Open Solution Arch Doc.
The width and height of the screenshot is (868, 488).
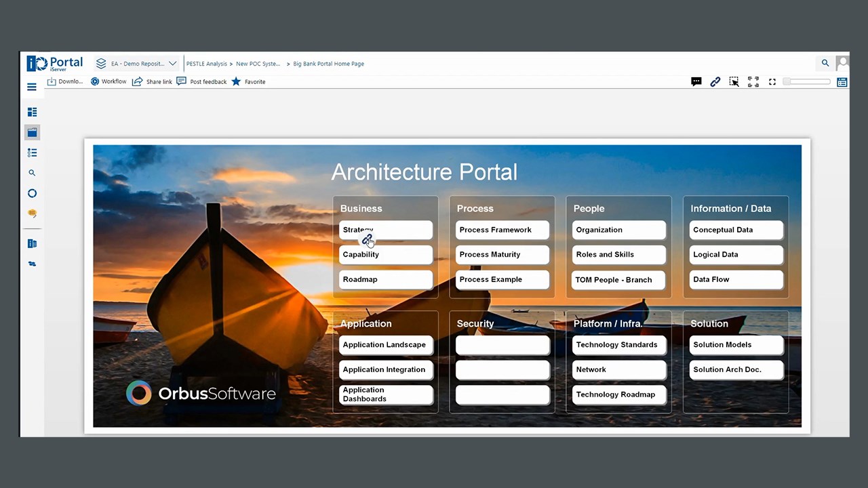[736, 370]
